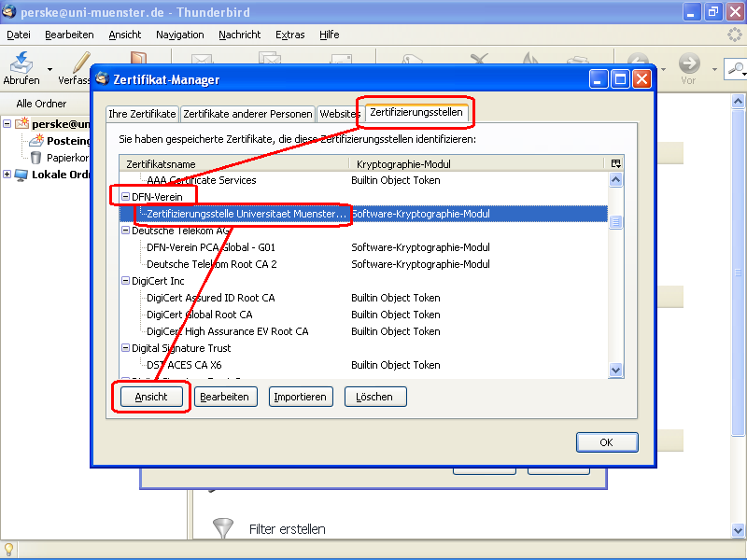Open the Nachricht menu
The image size is (747, 560).
[239, 35]
